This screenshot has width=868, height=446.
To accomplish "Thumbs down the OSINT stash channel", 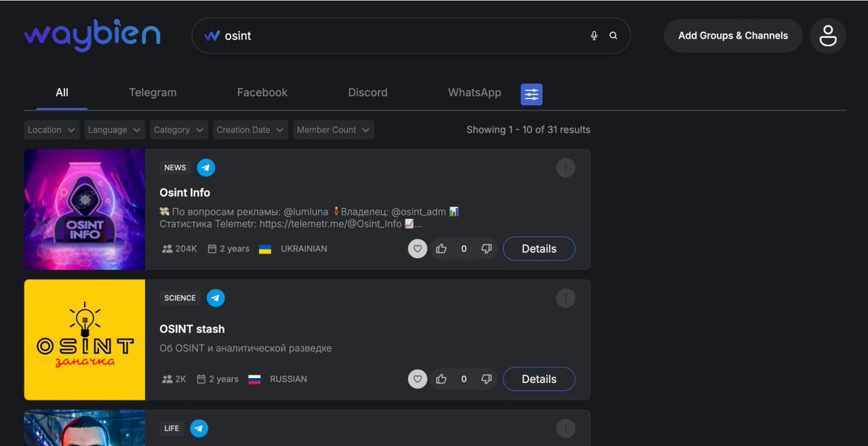I will point(487,379).
